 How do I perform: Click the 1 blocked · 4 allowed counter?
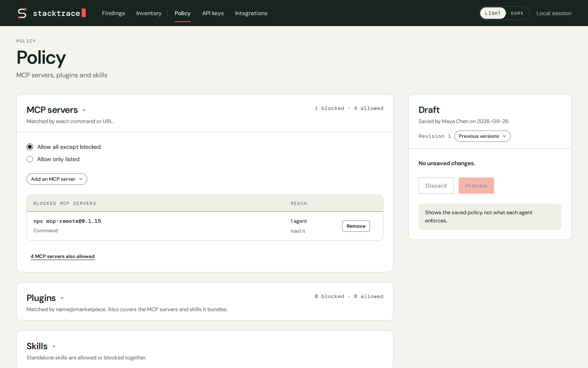[349, 108]
